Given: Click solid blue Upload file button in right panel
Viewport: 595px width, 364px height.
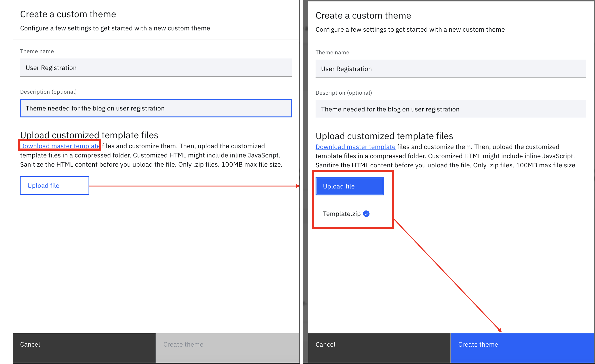Looking at the screenshot, I should pyautogui.click(x=349, y=186).
